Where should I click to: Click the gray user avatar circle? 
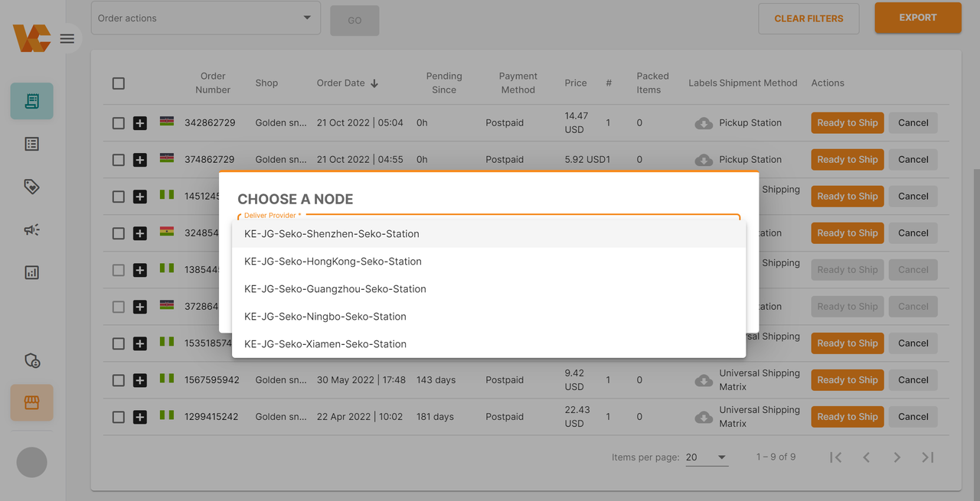pyautogui.click(x=31, y=462)
